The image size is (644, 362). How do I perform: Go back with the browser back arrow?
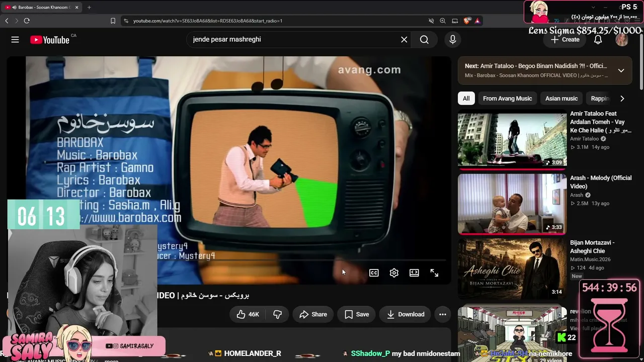7,21
